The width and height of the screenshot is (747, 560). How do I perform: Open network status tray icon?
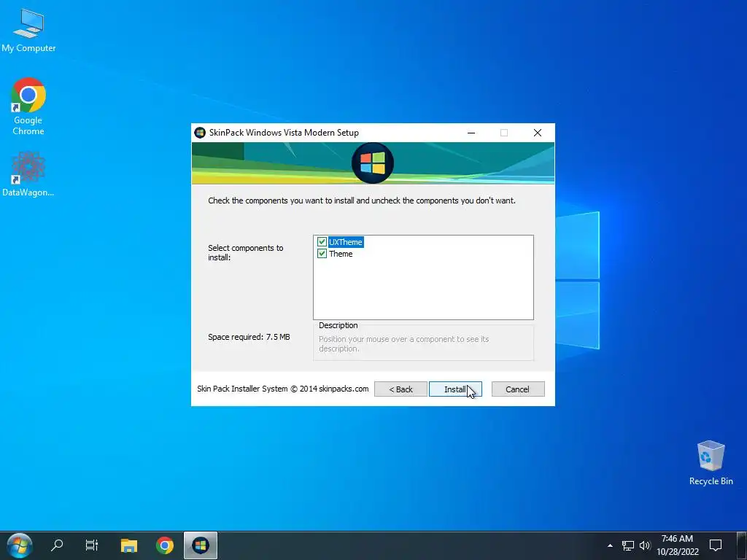[x=628, y=545]
